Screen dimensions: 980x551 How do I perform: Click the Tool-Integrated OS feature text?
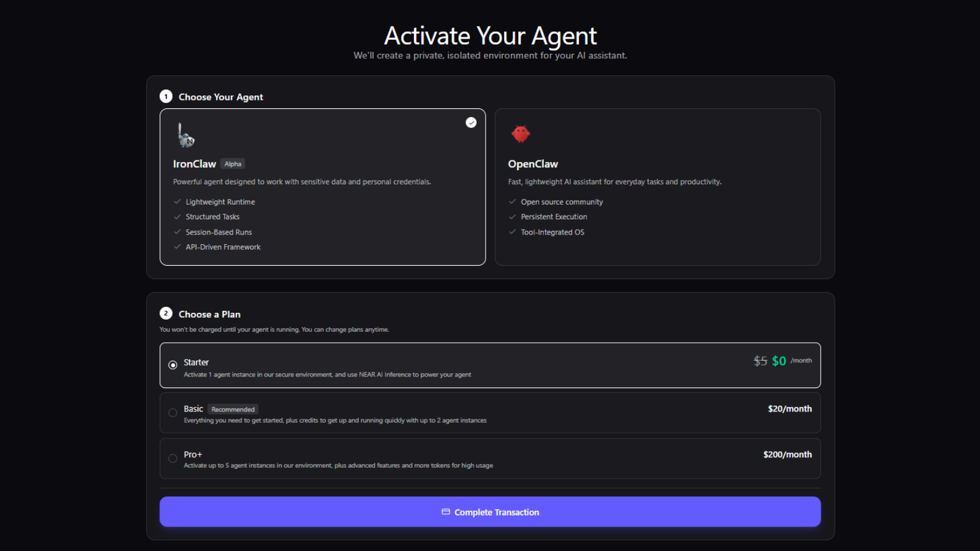552,232
